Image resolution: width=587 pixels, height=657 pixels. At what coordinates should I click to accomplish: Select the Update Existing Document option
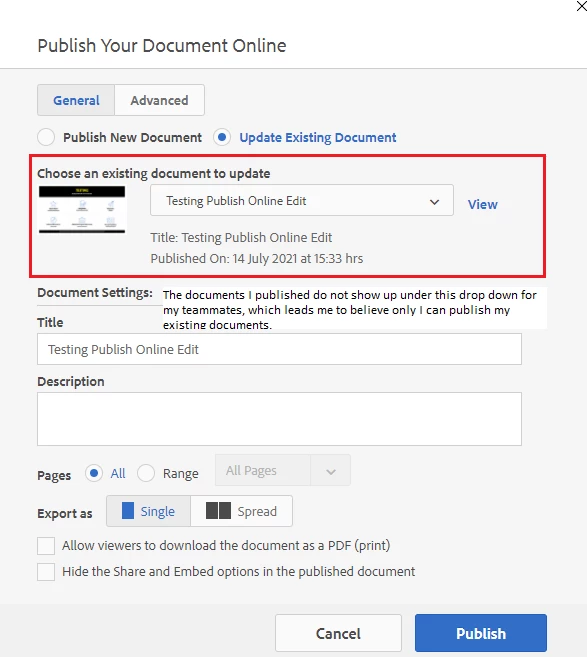coord(222,137)
